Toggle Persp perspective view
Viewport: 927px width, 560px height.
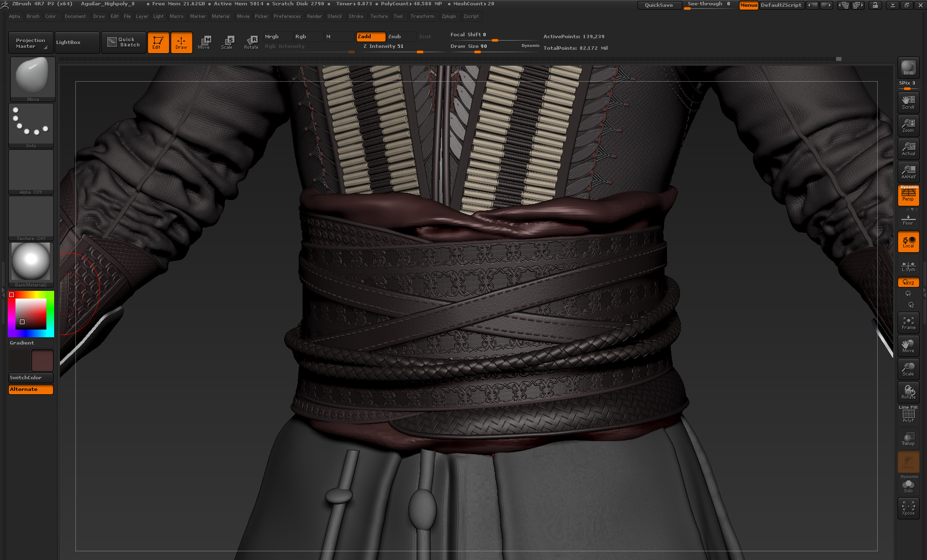tap(908, 195)
